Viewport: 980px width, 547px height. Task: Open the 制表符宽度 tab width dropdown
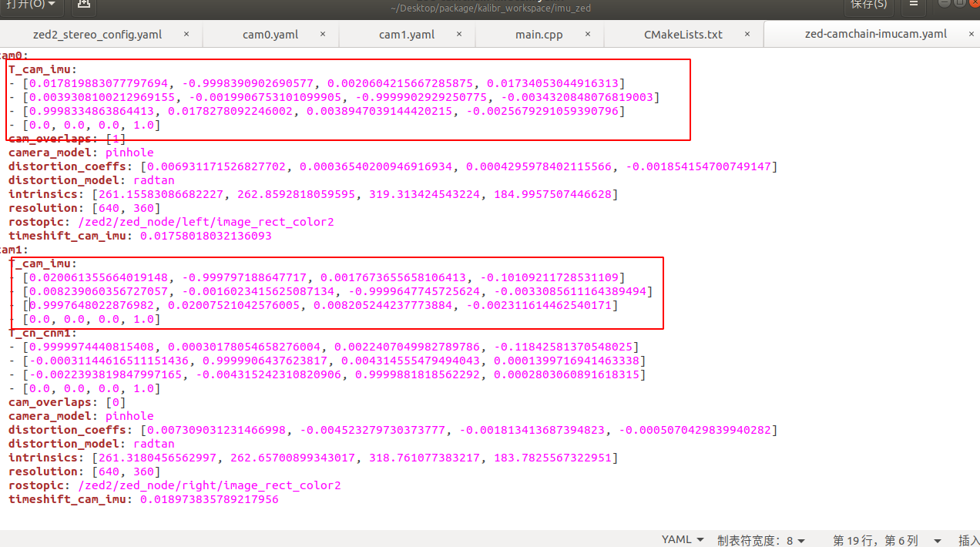761,540
